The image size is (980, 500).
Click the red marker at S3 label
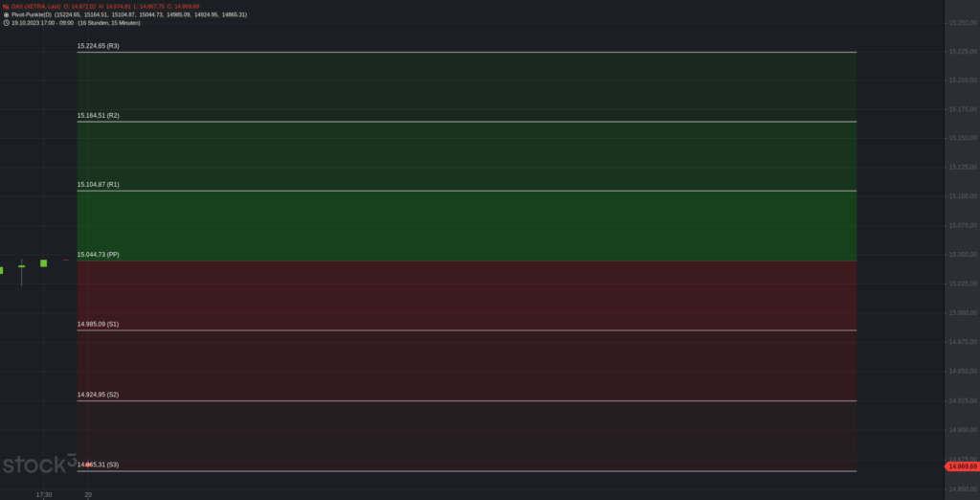coord(88,465)
